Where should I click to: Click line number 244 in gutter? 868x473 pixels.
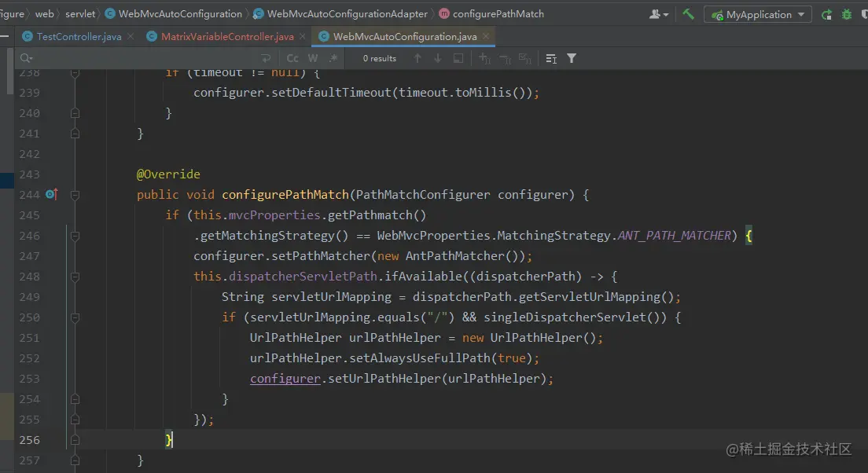29,195
